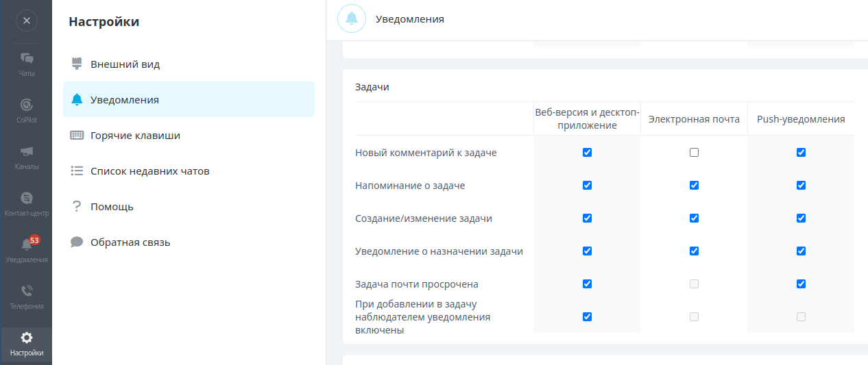Disable push for Напоминание о задаче
Viewport: 868px width, 365px height.
801,186
